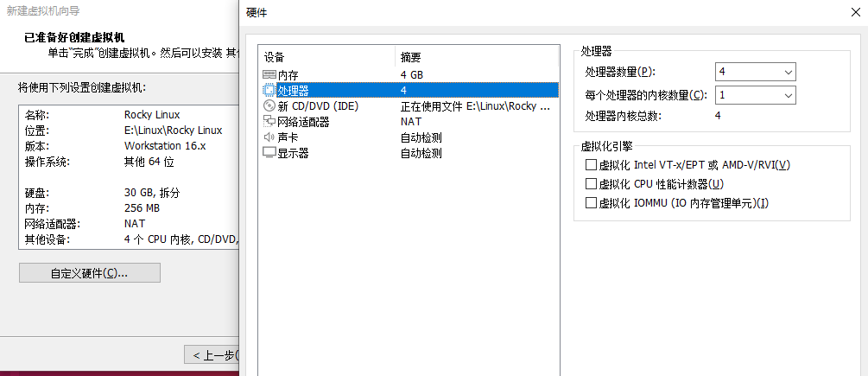The image size is (868, 376).
Task: Click the selected 处理器 row summary value 4
Action: [x=403, y=90]
